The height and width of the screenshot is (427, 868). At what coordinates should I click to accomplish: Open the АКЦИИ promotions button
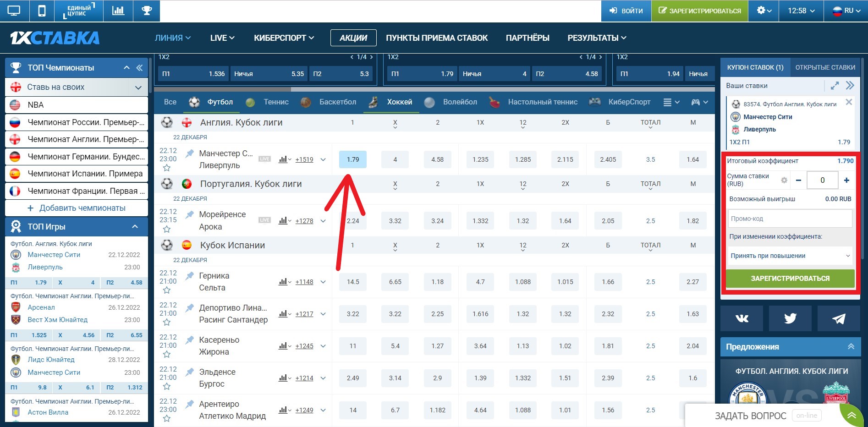click(353, 38)
